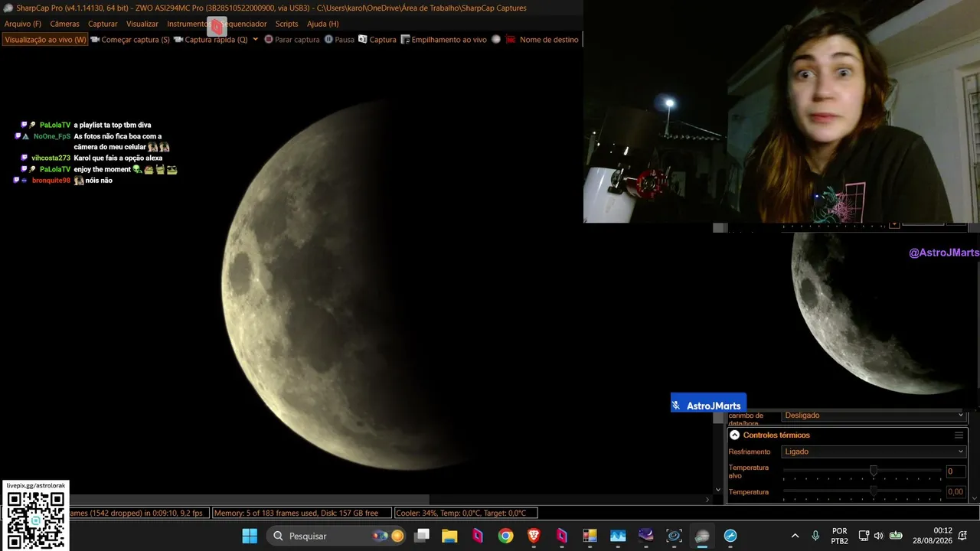Expand the Captura rápida dropdown arrow
Viewport: 980px width, 551px height.
pyautogui.click(x=255, y=39)
